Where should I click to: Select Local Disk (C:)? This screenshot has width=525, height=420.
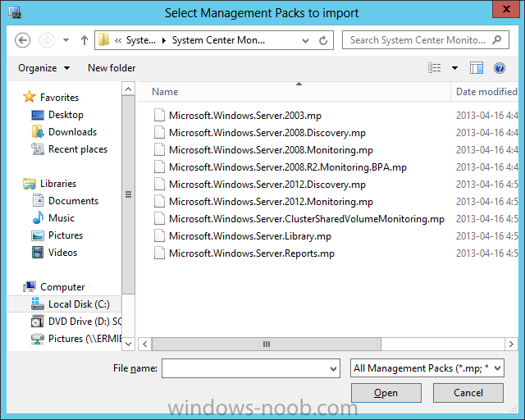(x=79, y=304)
